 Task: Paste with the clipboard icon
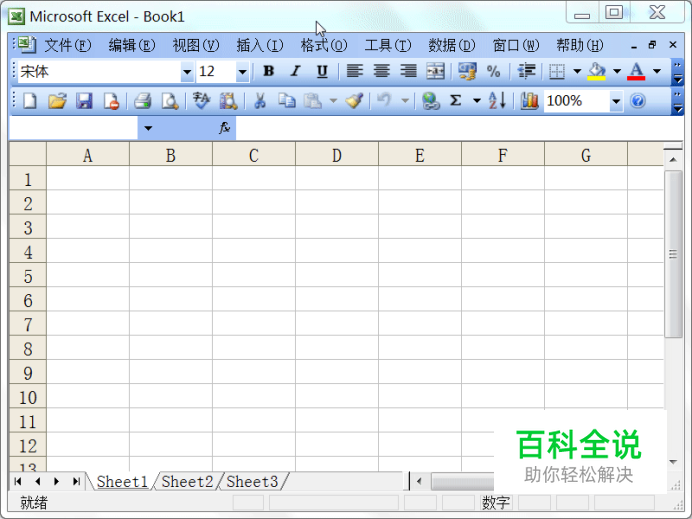[313, 101]
